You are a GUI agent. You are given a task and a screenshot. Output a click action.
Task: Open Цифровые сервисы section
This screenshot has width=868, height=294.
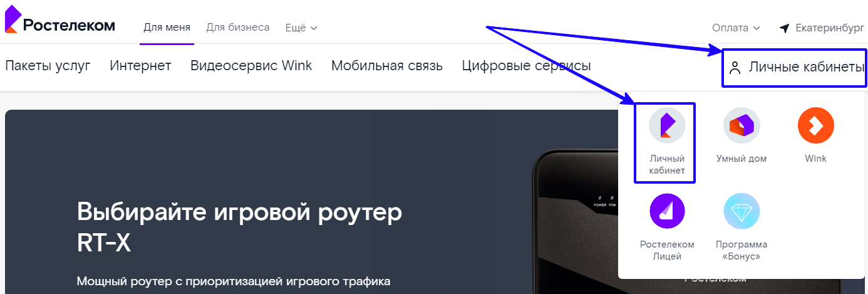526,66
